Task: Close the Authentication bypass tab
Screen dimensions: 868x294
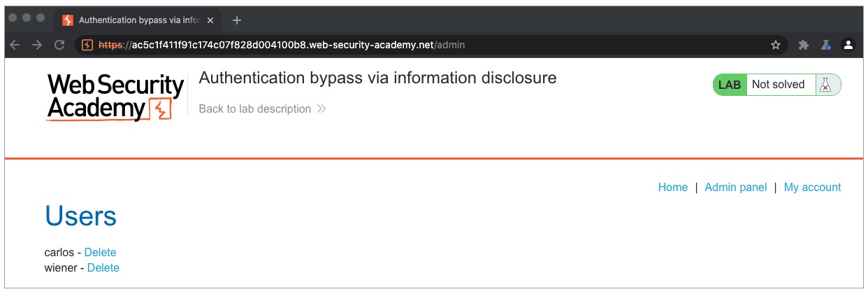Action: (x=210, y=20)
